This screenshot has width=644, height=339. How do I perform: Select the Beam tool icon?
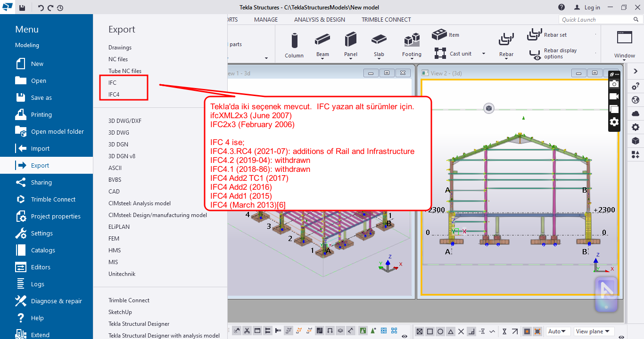tap(322, 40)
